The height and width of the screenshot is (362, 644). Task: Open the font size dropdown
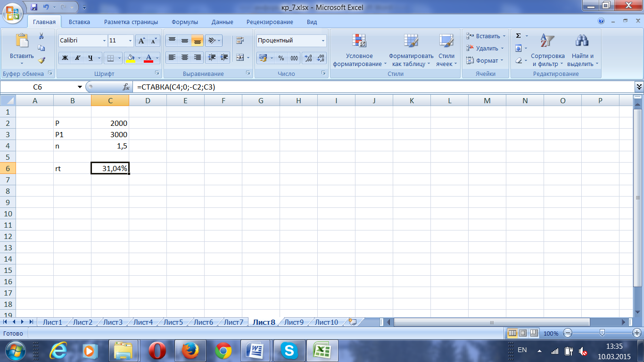[x=130, y=41]
